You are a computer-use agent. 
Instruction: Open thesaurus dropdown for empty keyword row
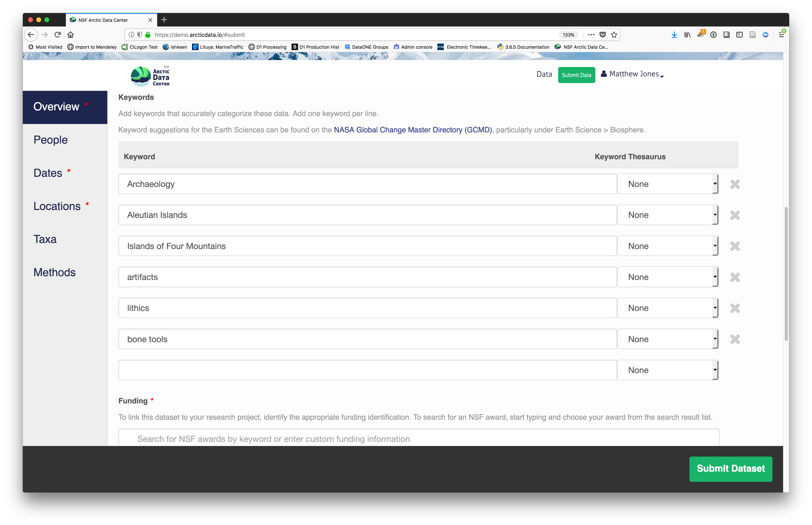coord(667,370)
